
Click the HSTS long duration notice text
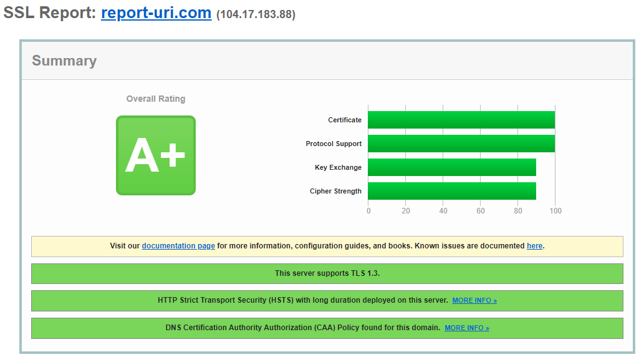coord(303,300)
